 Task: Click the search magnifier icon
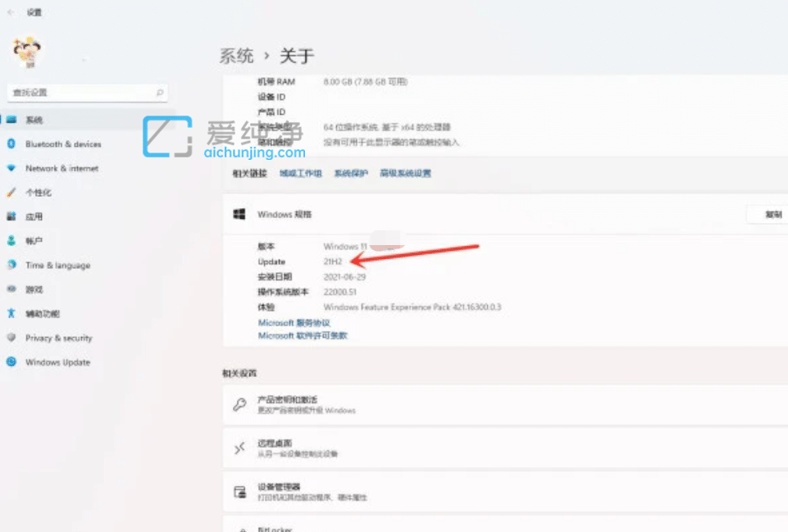pyautogui.click(x=159, y=93)
